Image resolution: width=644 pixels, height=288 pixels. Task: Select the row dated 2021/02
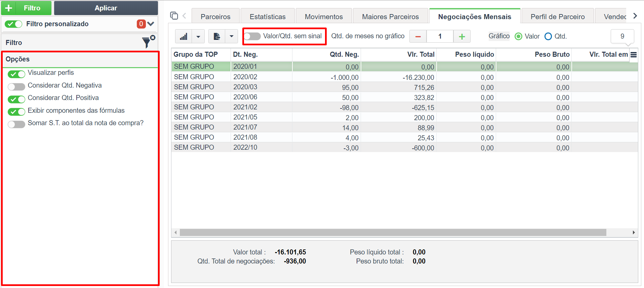(x=404, y=107)
